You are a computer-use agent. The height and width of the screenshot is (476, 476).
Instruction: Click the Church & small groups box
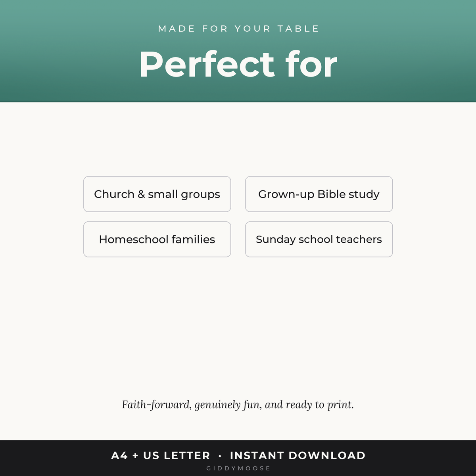tap(157, 194)
